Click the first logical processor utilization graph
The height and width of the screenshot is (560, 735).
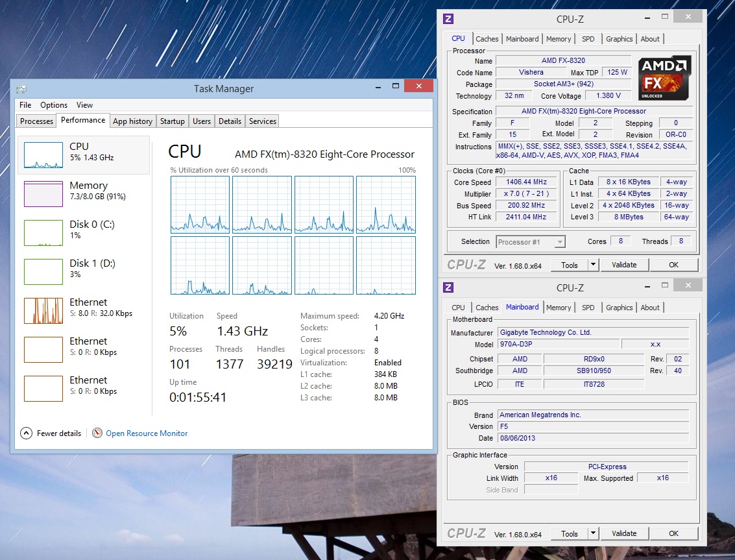pyautogui.click(x=200, y=204)
